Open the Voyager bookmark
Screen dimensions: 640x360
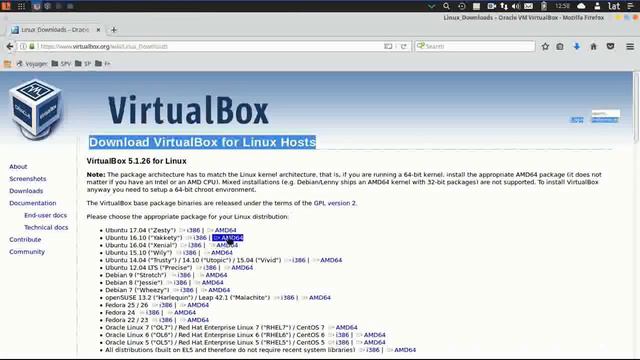coord(32,64)
